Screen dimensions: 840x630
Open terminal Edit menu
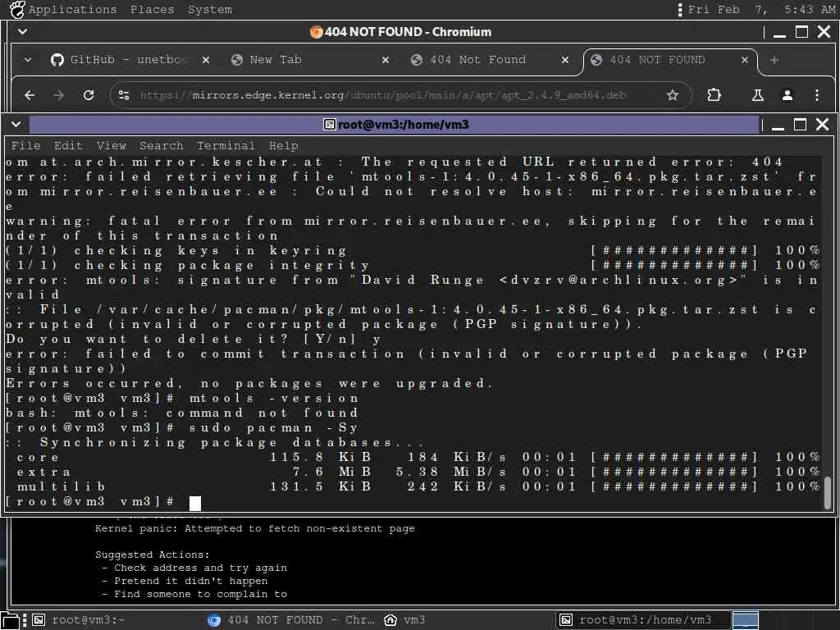(x=68, y=146)
